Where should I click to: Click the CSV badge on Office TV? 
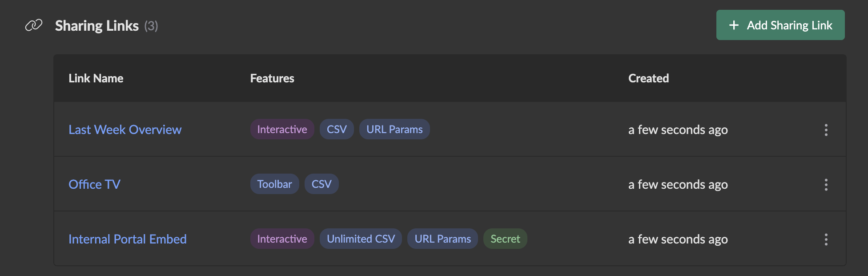321,183
